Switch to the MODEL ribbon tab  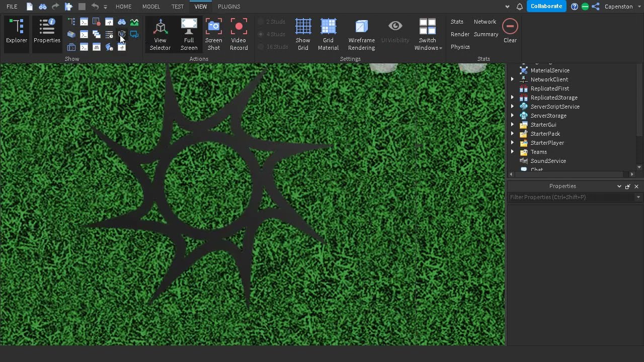click(x=151, y=7)
